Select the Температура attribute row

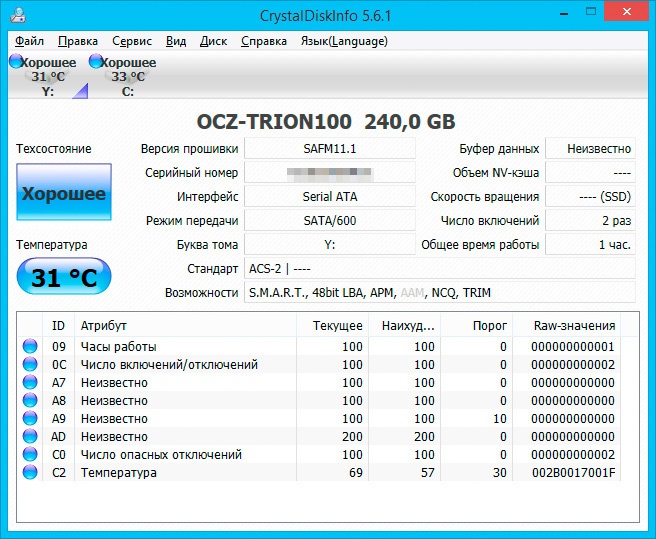click(320, 472)
